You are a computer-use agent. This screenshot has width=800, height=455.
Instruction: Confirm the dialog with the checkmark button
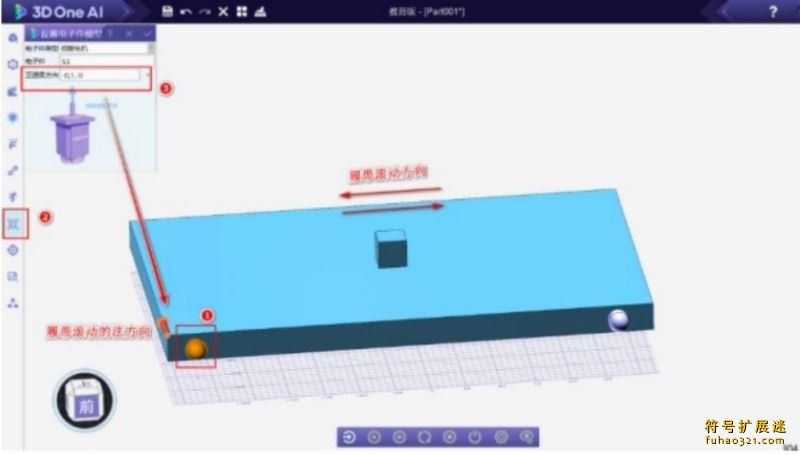point(148,34)
